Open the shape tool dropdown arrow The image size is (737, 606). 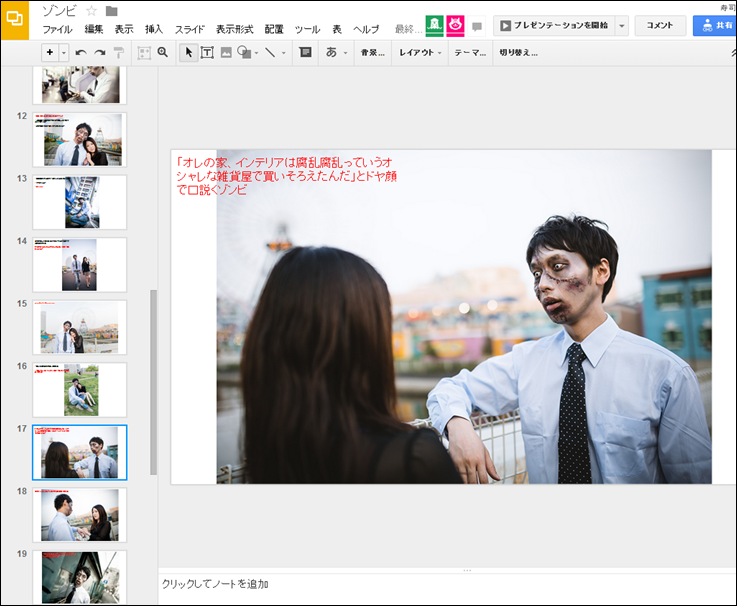click(x=257, y=53)
